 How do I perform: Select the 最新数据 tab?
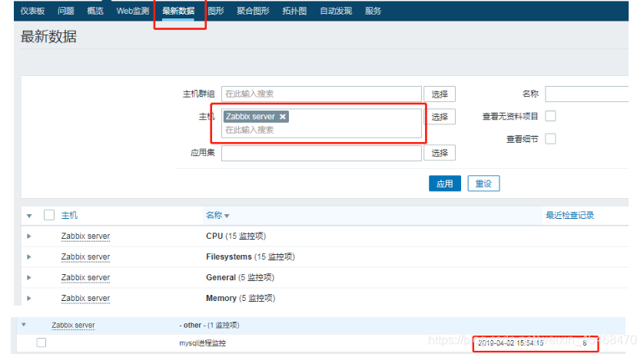click(178, 11)
